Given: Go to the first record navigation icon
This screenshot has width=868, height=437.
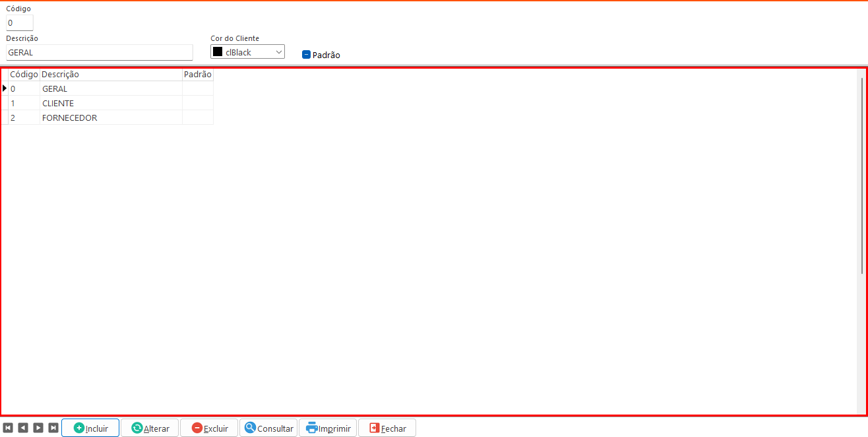Looking at the screenshot, I should 8,428.
